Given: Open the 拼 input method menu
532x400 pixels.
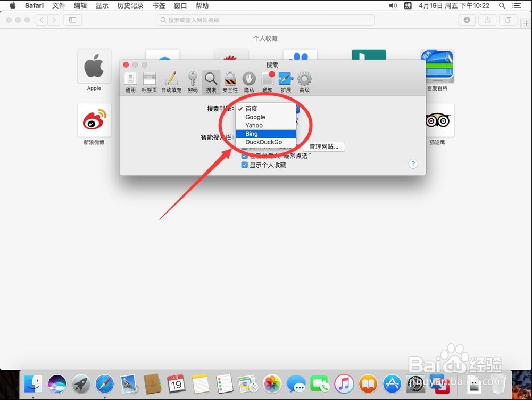Looking at the screenshot, I should click(x=408, y=5).
